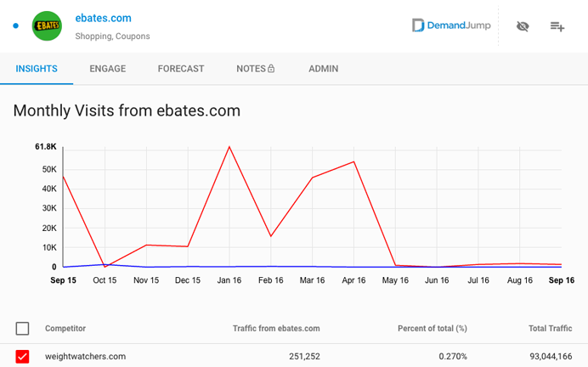The height and width of the screenshot is (367, 588).
Task: Click the 0.270% percent value
Action: tap(453, 356)
